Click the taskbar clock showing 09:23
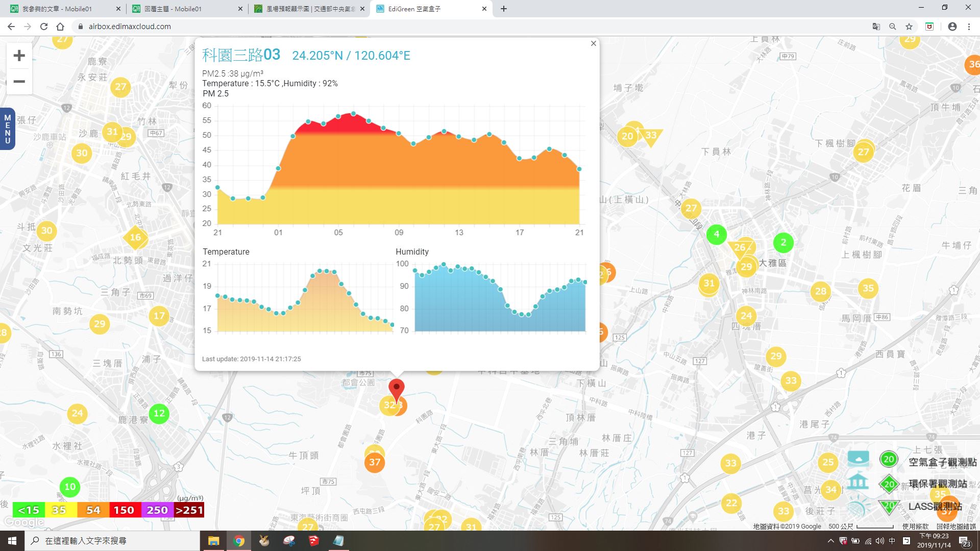This screenshot has height=551, width=980. point(934,541)
